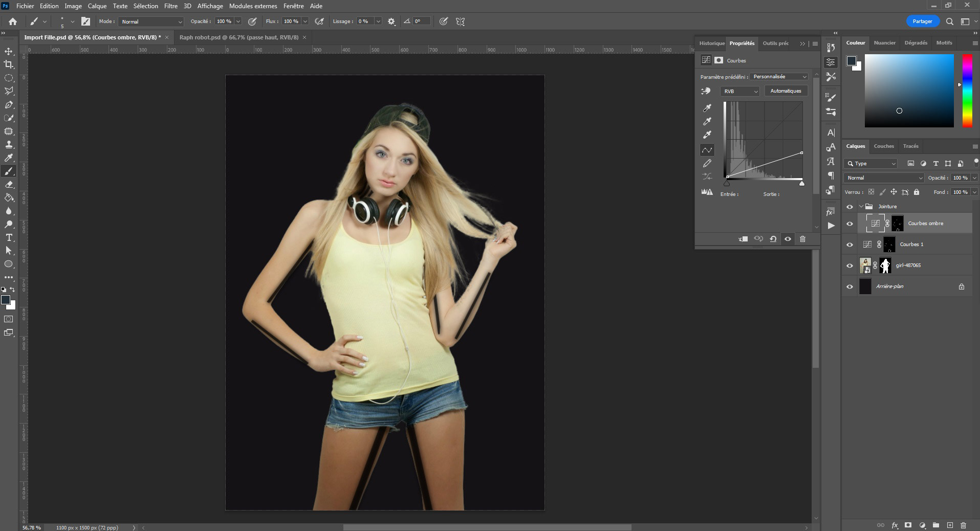Enable airbrush mode

pyautogui.click(x=319, y=21)
